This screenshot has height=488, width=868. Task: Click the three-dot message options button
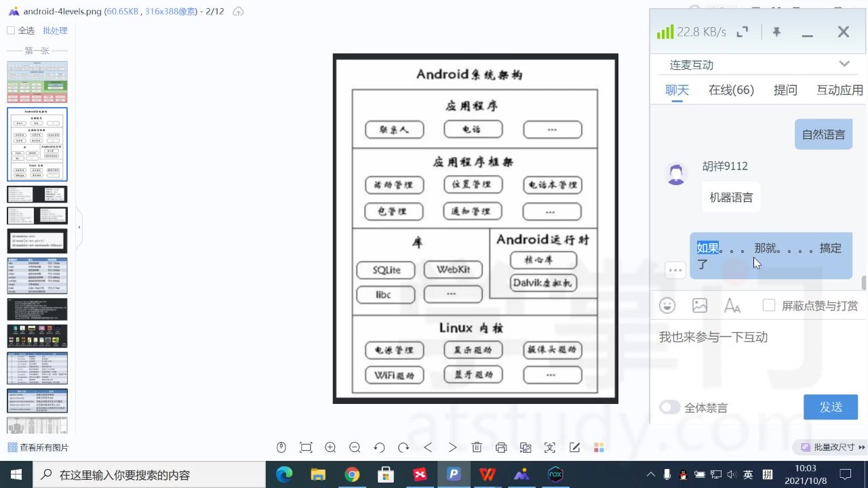pos(675,270)
